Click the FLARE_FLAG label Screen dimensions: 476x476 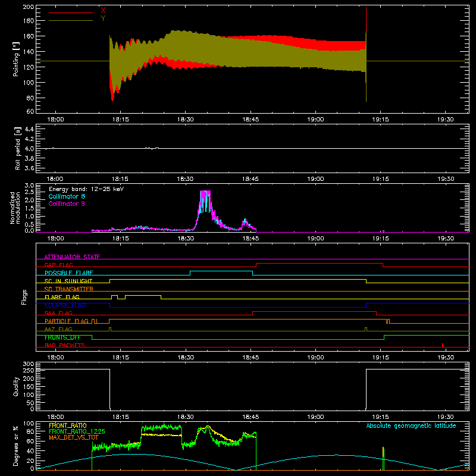coord(62,297)
